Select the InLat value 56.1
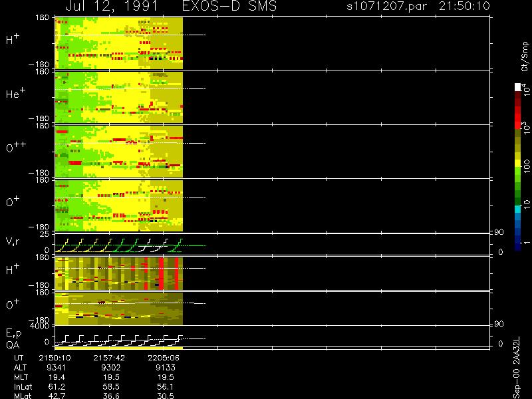Screen dimensions: 532x399 166,386
